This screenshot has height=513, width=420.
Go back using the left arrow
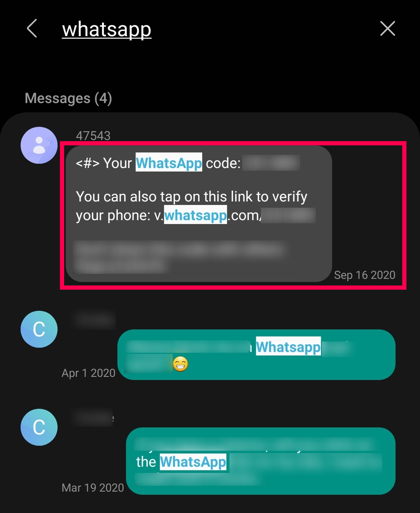[32, 29]
